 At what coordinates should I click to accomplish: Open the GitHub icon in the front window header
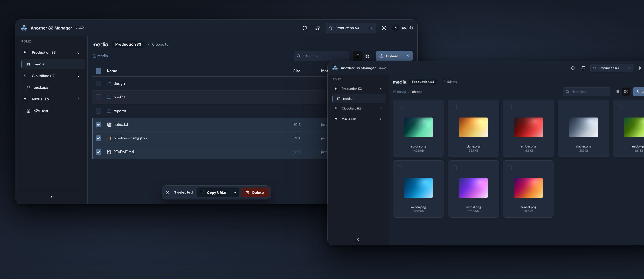click(x=583, y=68)
